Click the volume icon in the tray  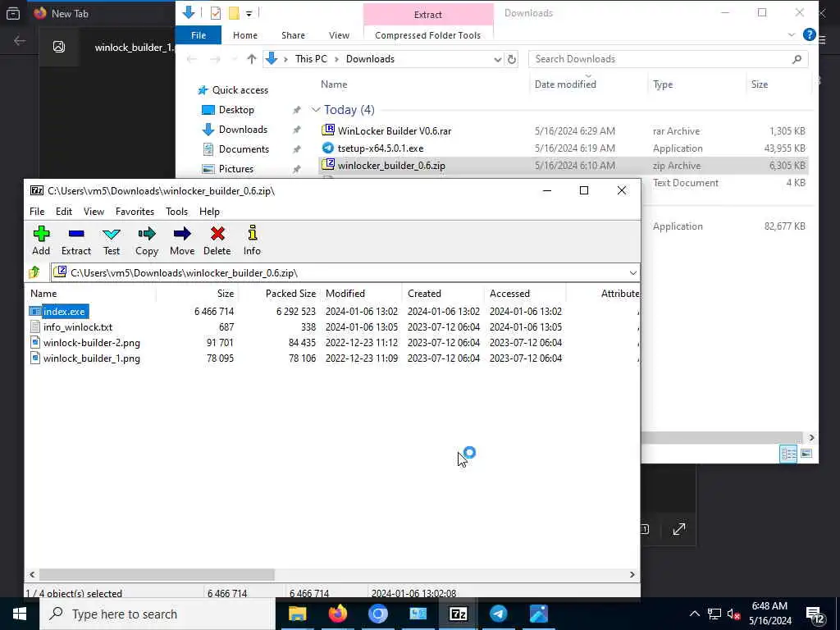point(733,614)
